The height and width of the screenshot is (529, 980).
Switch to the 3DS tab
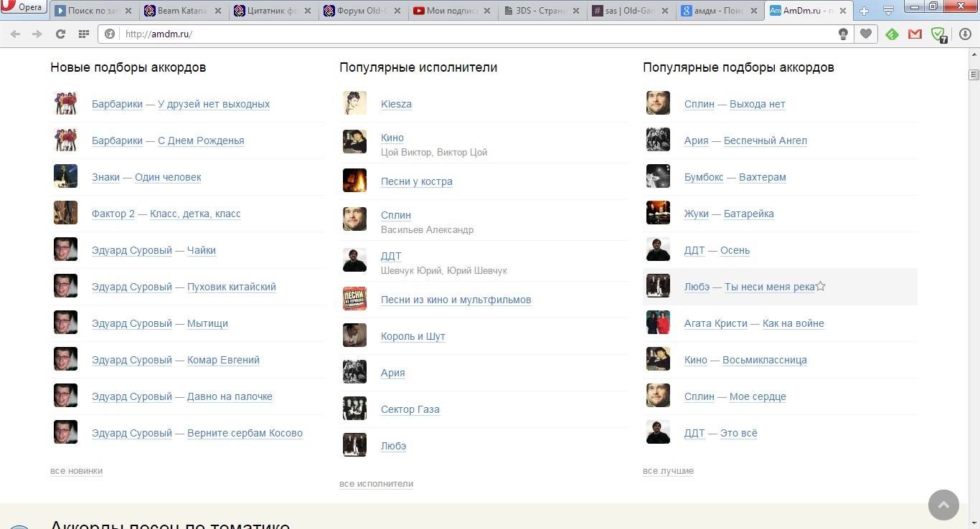coord(543,11)
